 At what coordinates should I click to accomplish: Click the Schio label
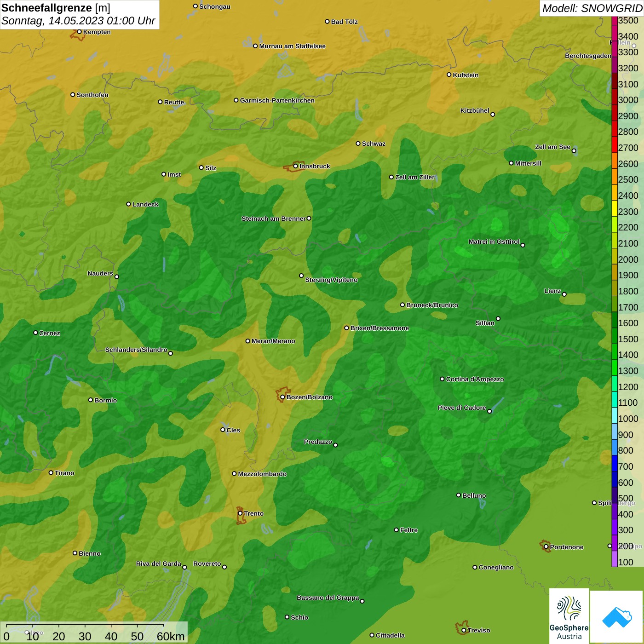[299, 617]
